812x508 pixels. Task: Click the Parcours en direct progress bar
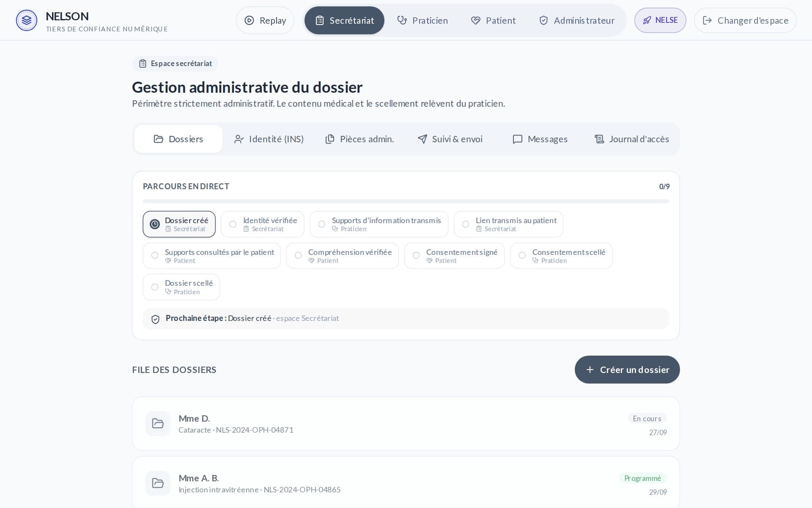[406, 201]
